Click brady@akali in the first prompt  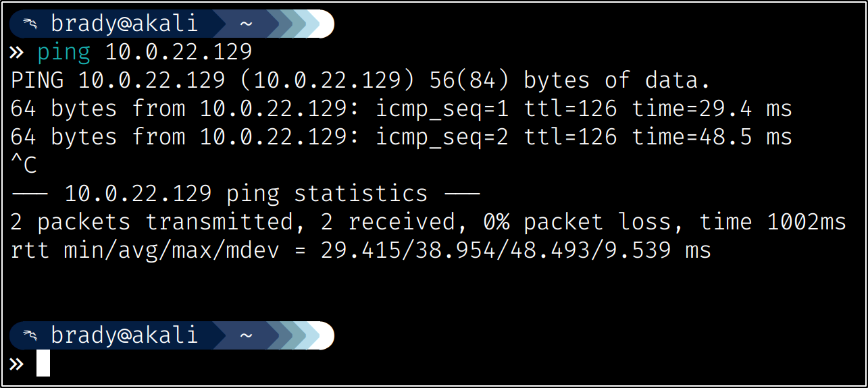click(124, 25)
